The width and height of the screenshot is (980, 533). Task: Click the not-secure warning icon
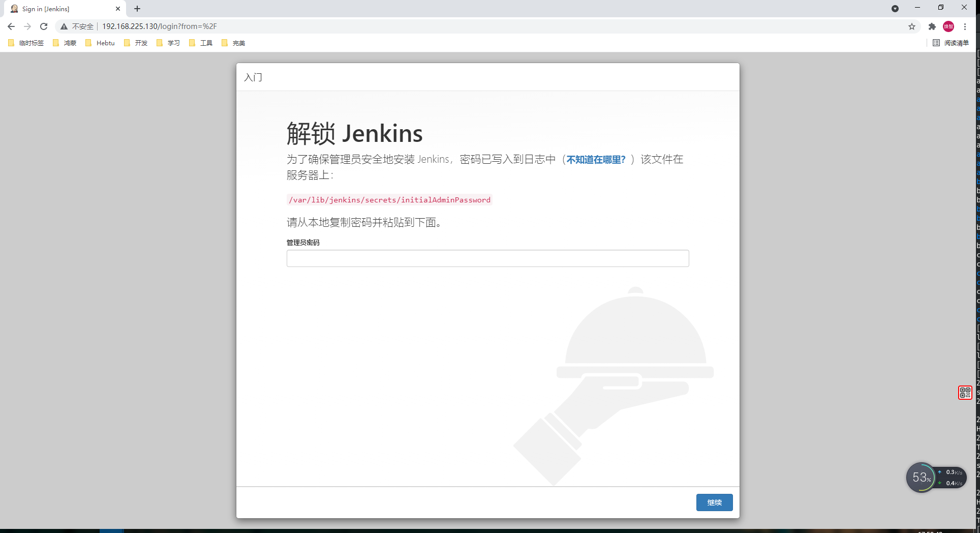pos(64,26)
